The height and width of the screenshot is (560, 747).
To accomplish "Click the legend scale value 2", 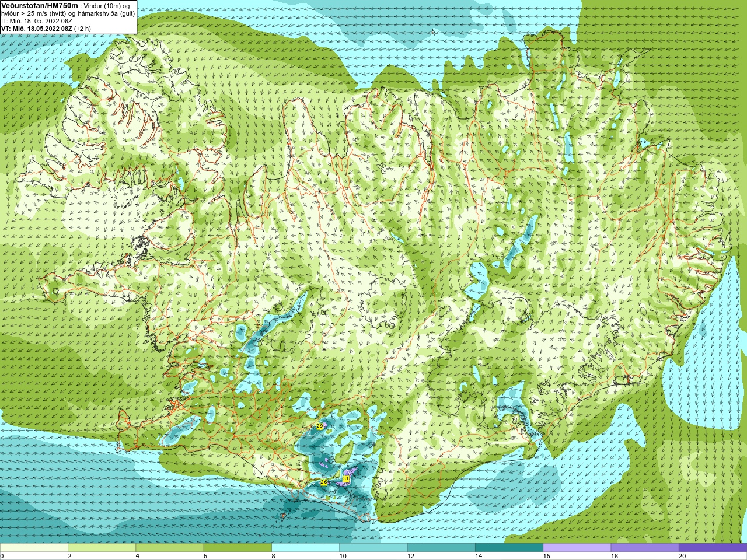I will click(x=69, y=556).
